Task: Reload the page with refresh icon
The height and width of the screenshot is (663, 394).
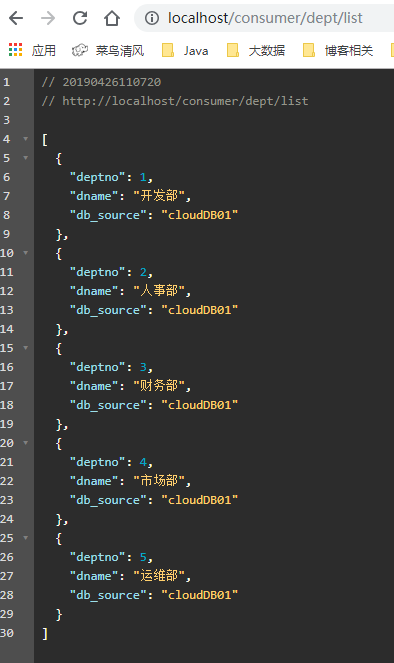Action: [x=80, y=18]
